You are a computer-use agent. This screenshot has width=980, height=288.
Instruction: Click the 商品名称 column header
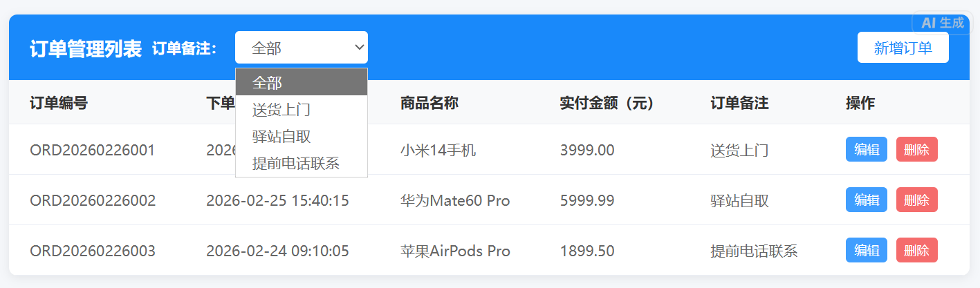pos(429,104)
